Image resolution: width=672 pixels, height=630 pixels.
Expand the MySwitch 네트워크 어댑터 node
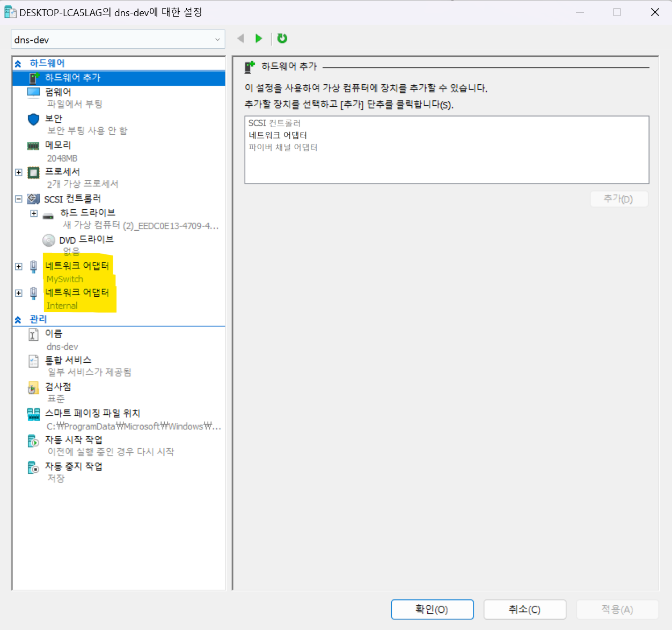(x=18, y=266)
